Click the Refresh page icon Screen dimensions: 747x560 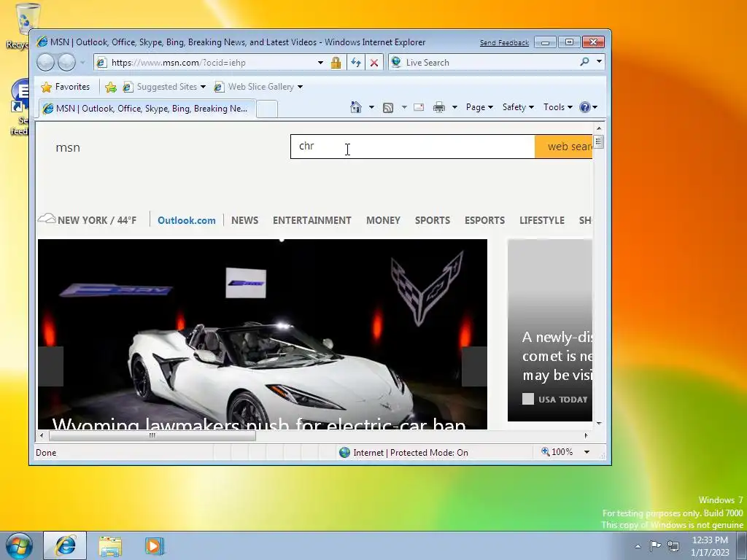356,63
